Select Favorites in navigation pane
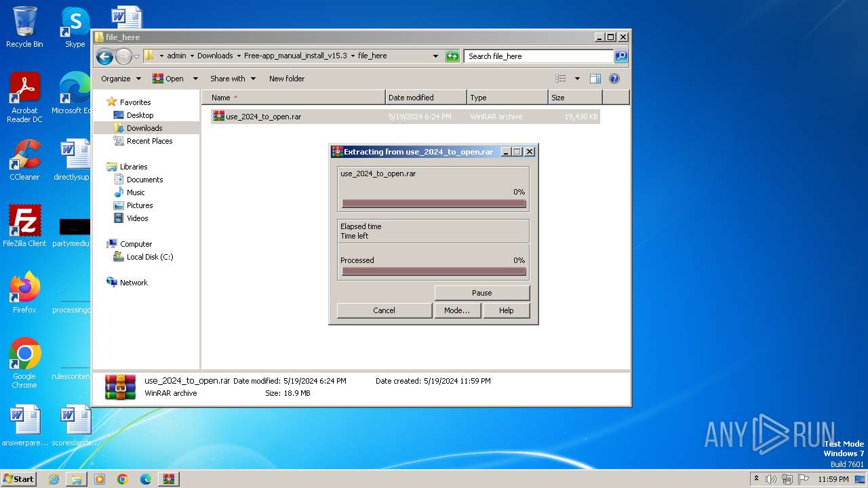This screenshot has height=488, width=868. [x=135, y=102]
